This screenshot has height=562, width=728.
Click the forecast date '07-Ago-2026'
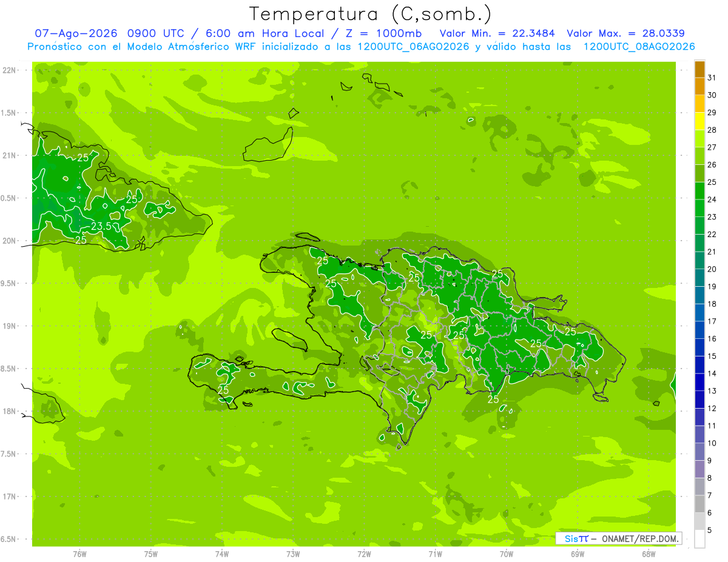tap(75, 33)
